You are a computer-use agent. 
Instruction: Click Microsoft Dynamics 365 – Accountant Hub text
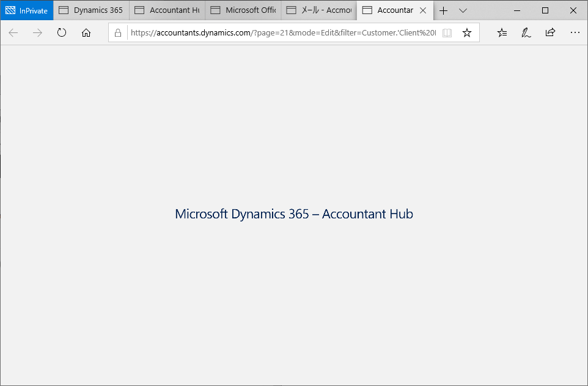pos(294,213)
